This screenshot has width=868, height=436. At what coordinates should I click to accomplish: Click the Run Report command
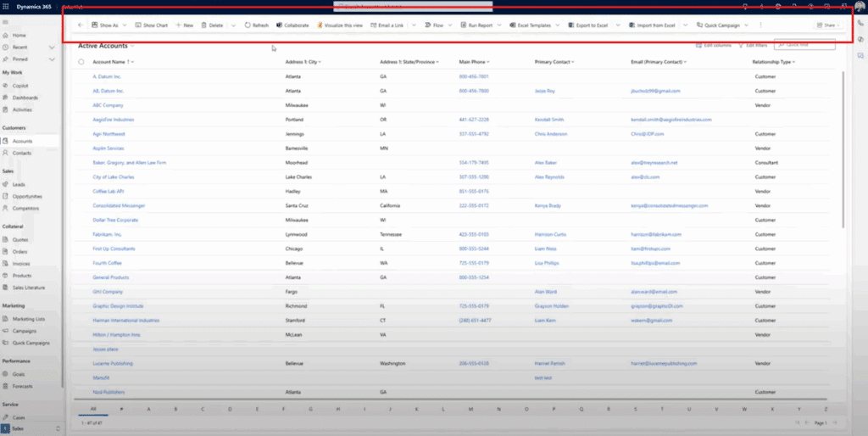(x=476, y=25)
